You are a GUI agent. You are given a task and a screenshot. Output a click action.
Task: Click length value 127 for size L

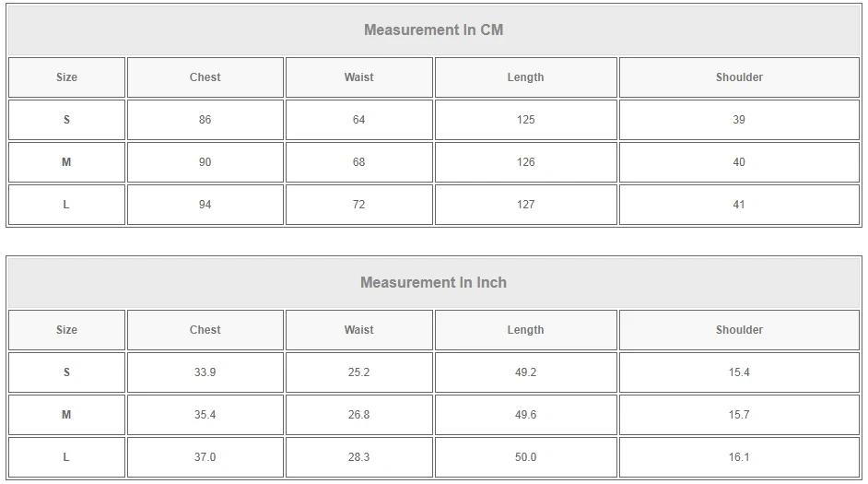click(525, 205)
